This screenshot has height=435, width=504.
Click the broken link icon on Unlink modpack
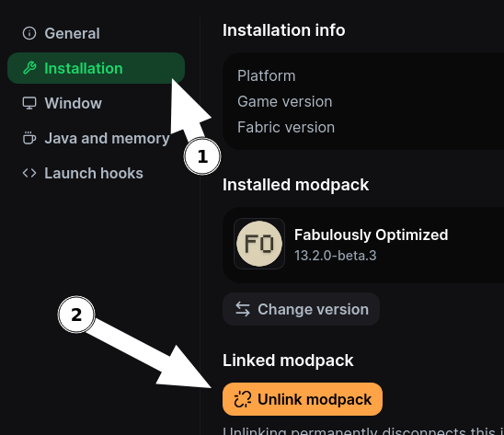point(243,399)
